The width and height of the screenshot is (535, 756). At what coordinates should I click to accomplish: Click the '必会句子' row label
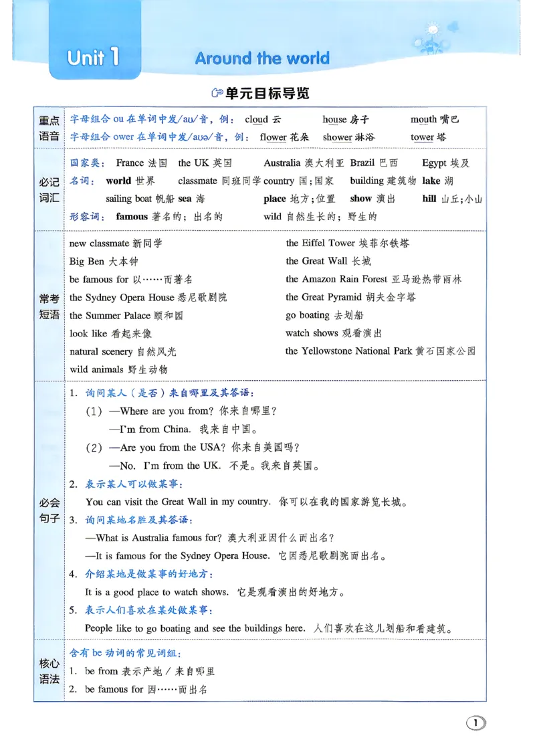[49, 510]
